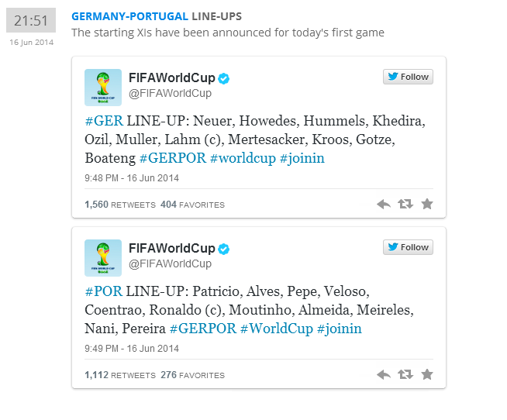The image size is (507, 420).
Task: Open the #GER hashtag
Action: (103, 122)
